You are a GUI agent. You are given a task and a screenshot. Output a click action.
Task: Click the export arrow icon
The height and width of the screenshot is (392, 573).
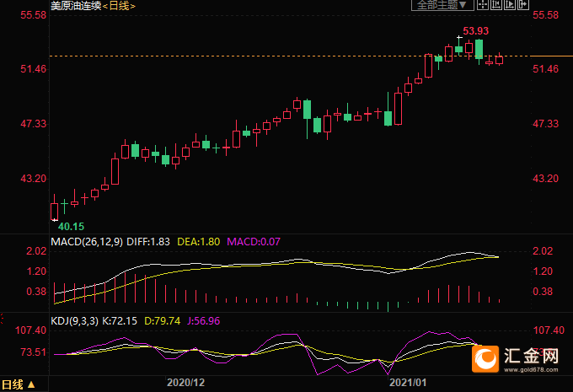523,4
